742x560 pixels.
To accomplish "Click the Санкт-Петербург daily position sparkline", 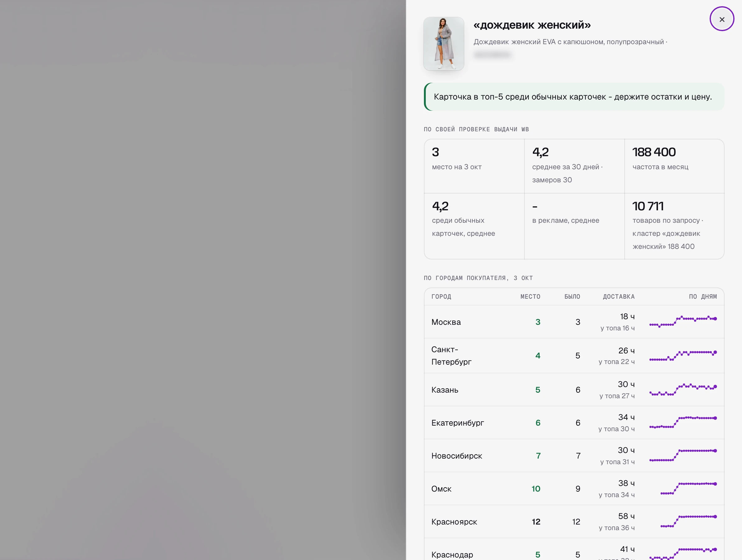I will pyautogui.click(x=683, y=356).
